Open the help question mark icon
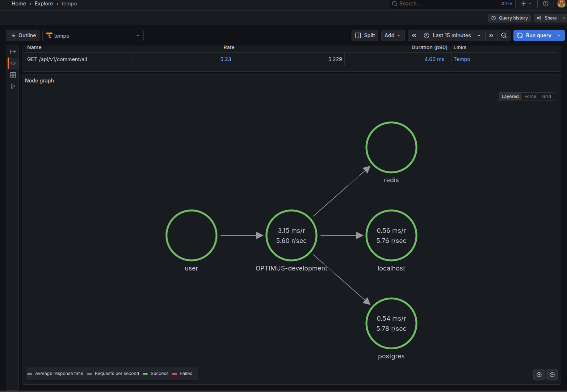567x392 pixels. 545,4
